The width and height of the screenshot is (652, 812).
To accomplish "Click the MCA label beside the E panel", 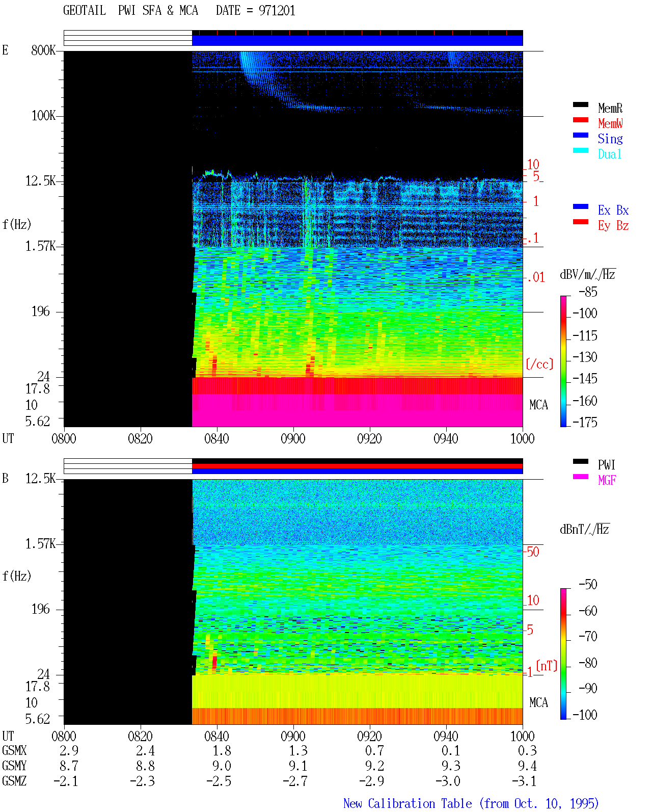I will [538, 405].
